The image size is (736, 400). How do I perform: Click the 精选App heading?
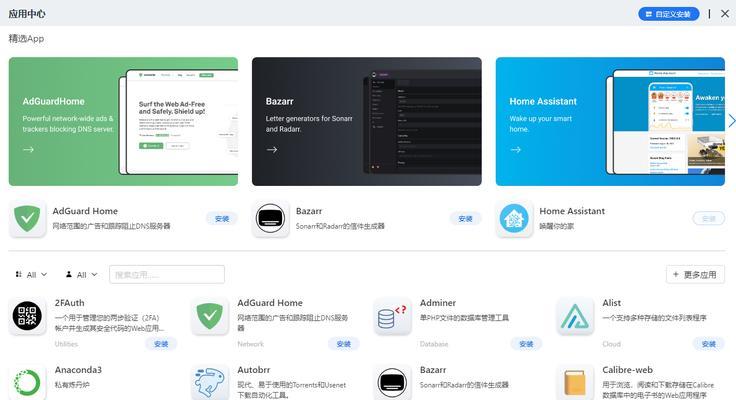[26, 38]
